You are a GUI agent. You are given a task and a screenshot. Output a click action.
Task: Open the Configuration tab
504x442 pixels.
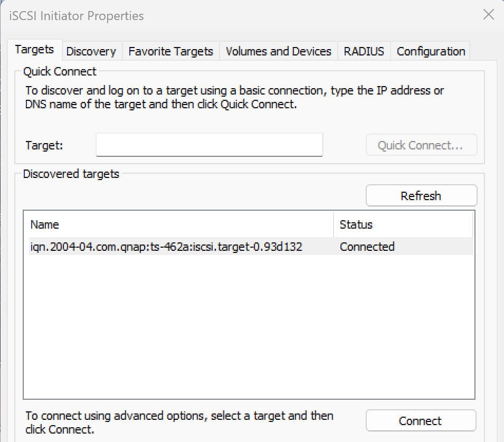click(430, 51)
